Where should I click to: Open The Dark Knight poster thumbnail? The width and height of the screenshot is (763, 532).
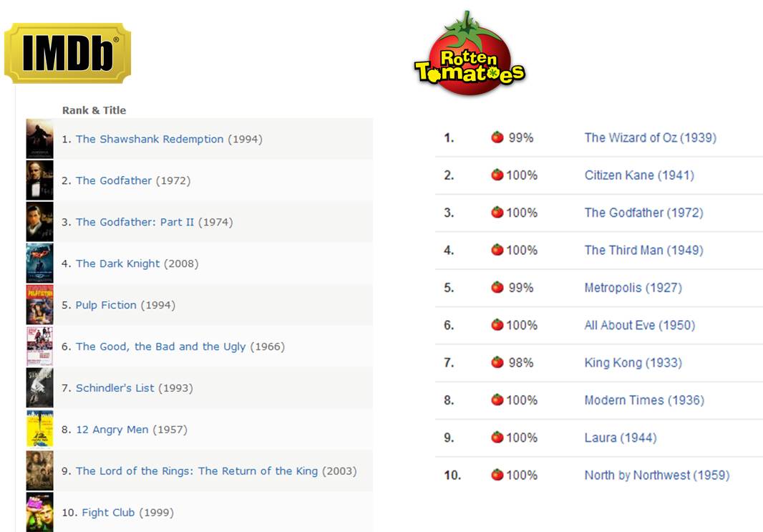tap(39, 263)
